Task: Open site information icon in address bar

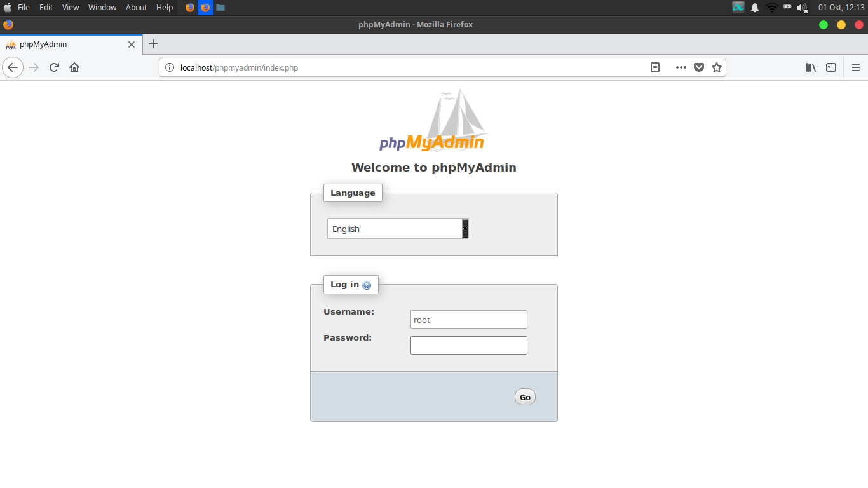Action: (x=169, y=67)
